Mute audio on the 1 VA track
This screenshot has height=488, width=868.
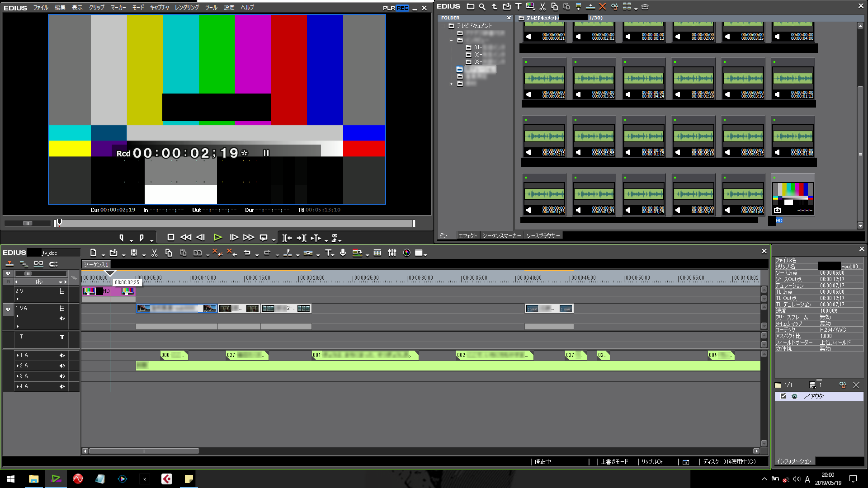pos(62,319)
